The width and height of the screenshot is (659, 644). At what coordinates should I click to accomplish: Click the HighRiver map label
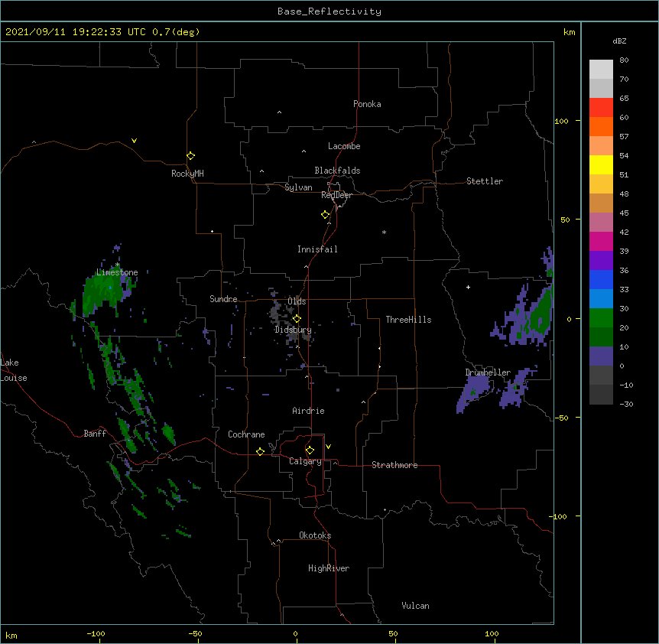pos(329,568)
